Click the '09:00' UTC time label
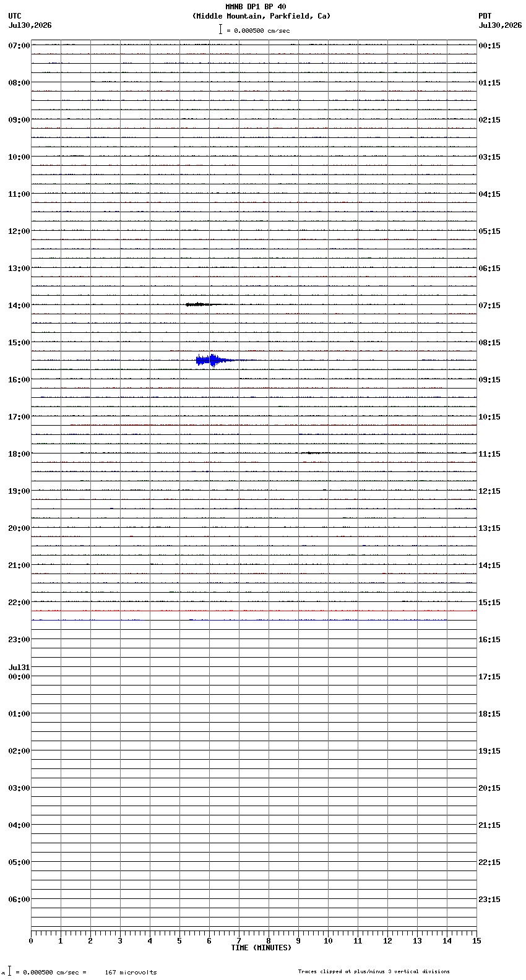 coord(19,120)
